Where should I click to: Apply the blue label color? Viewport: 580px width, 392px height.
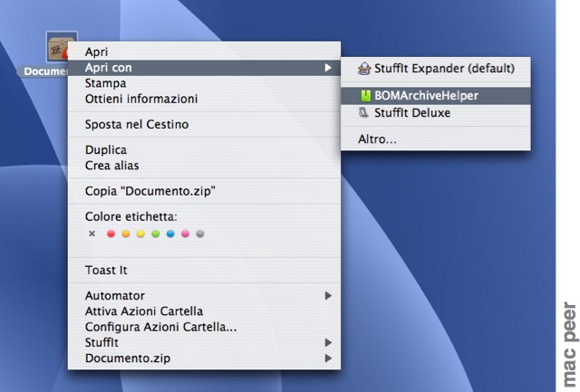[170, 234]
